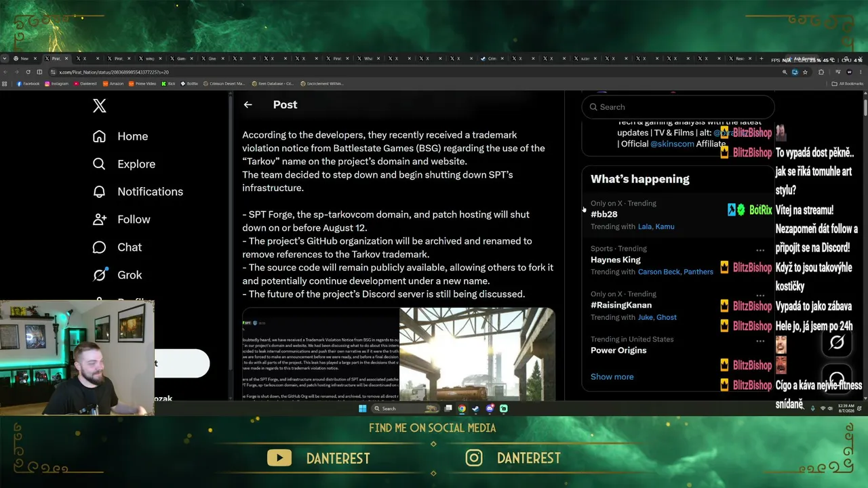Open the gameplay image thumbnail in post
868x488 pixels.
click(x=477, y=354)
